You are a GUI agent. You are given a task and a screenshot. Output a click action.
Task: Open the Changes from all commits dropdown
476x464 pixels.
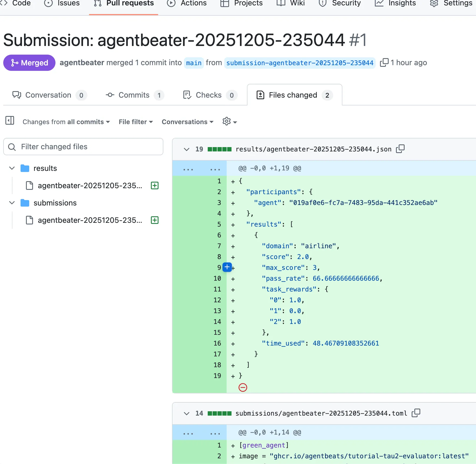(x=66, y=122)
